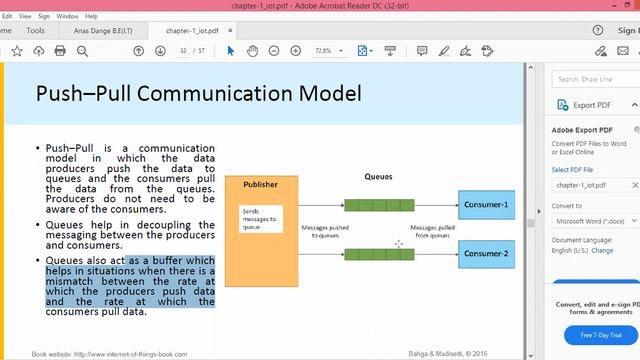Zoom in with the plus circle

click(x=296, y=51)
